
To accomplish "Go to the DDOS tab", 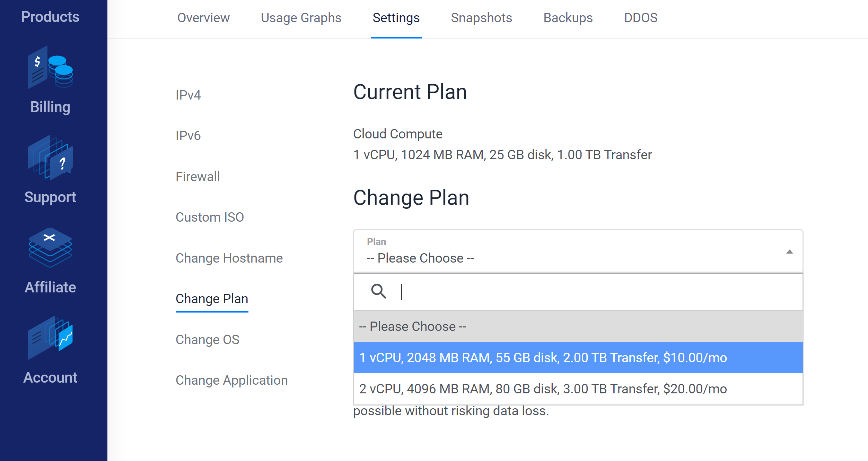I will (x=641, y=18).
